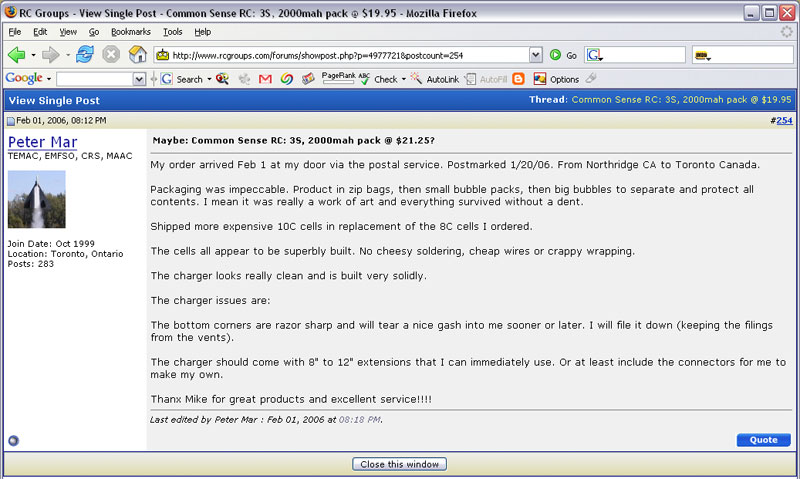This screenshot has width=800, height=479.
Task: Expand the address bar URL history dropdown
Action: pyautogui.click(x=535, y=55)
